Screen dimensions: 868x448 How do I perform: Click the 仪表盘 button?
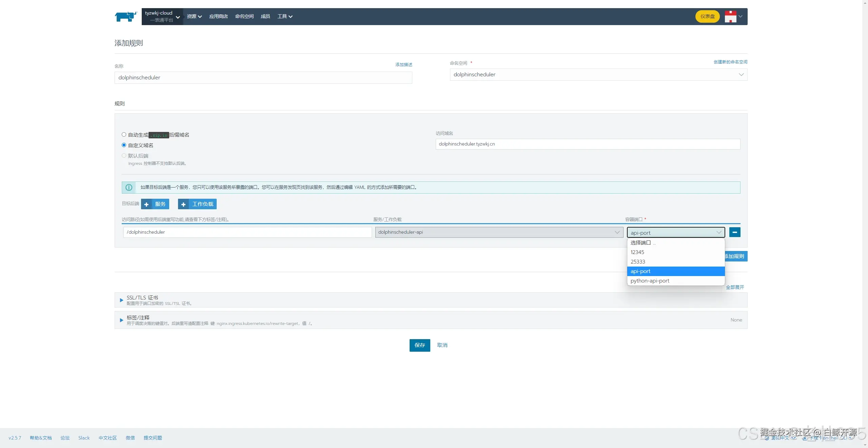tap(707, 16)
